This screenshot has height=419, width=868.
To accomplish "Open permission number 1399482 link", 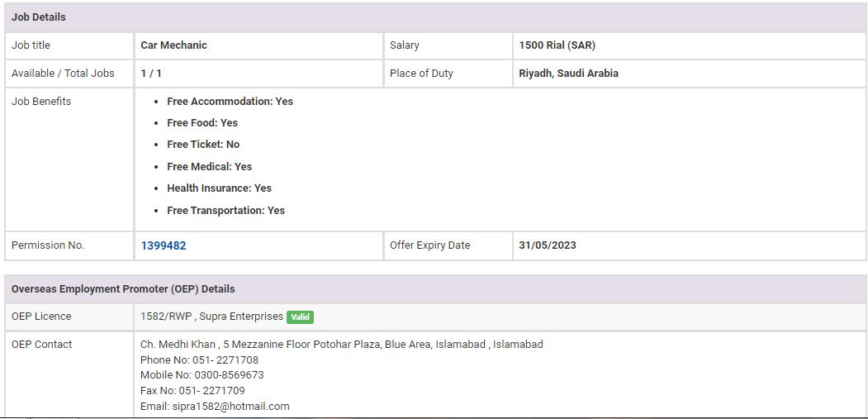I will click(x=163, y=245).
